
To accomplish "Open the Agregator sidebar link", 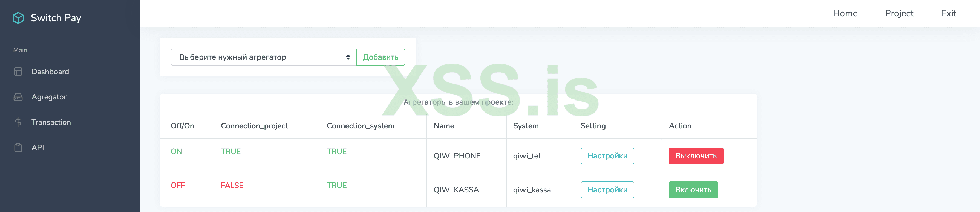I will tap(49, 97).
